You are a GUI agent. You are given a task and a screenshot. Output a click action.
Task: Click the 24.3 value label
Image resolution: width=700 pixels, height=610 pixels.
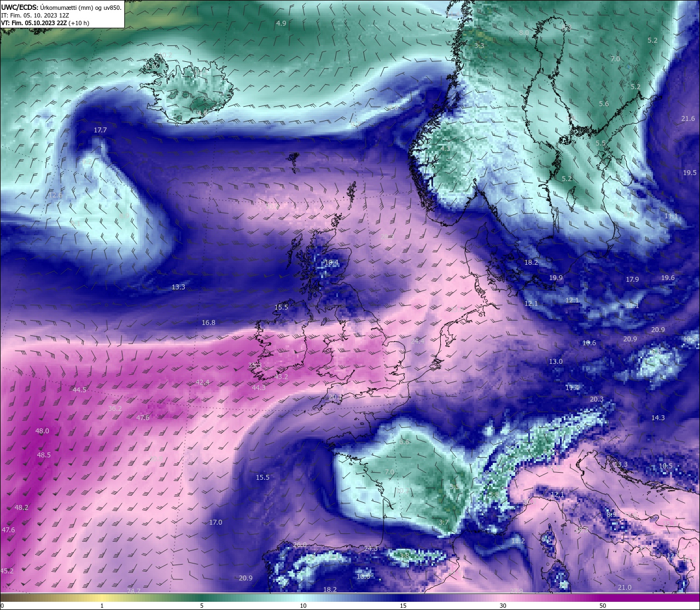pyautogui.click(x=371, y=549)
